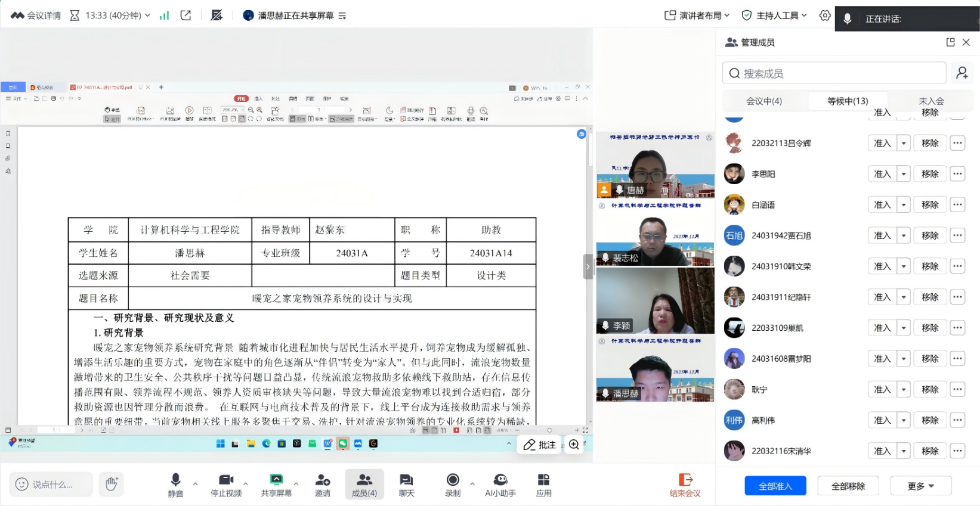Open the 应用 apps panel
The image size is (980, 506).
tap(543, 485)
